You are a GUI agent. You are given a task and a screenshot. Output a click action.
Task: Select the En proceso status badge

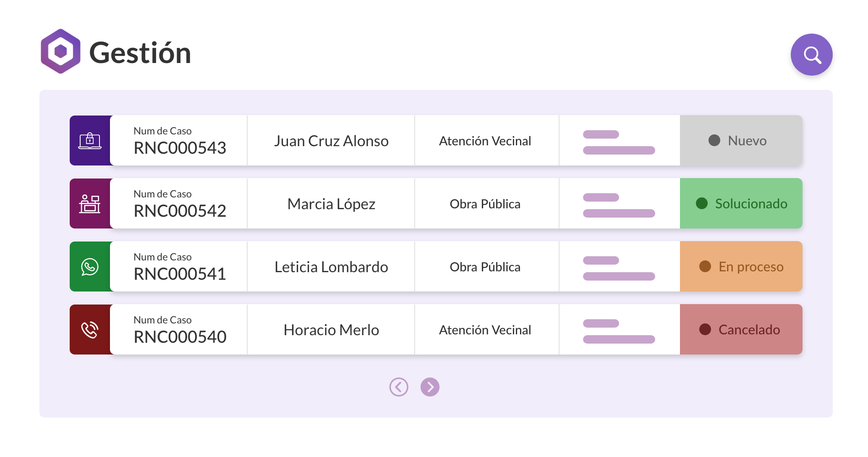[x=741, y=266]
